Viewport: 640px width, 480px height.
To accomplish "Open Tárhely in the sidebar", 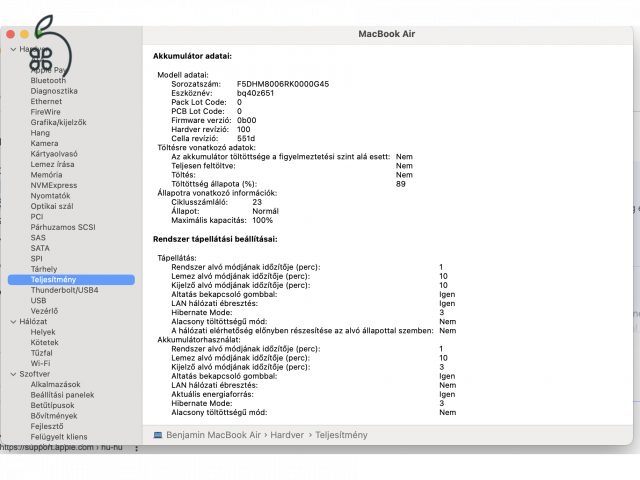I will point(44,269).
